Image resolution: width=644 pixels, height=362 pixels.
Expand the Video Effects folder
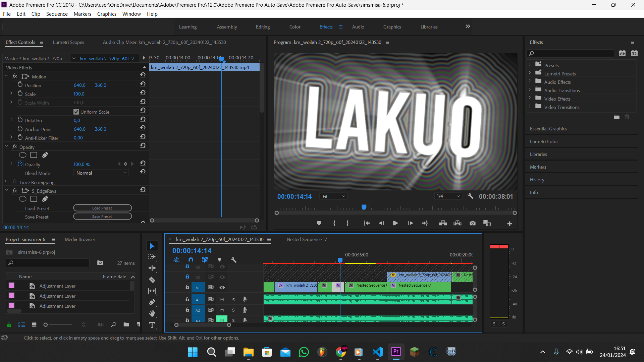point(530,99)
